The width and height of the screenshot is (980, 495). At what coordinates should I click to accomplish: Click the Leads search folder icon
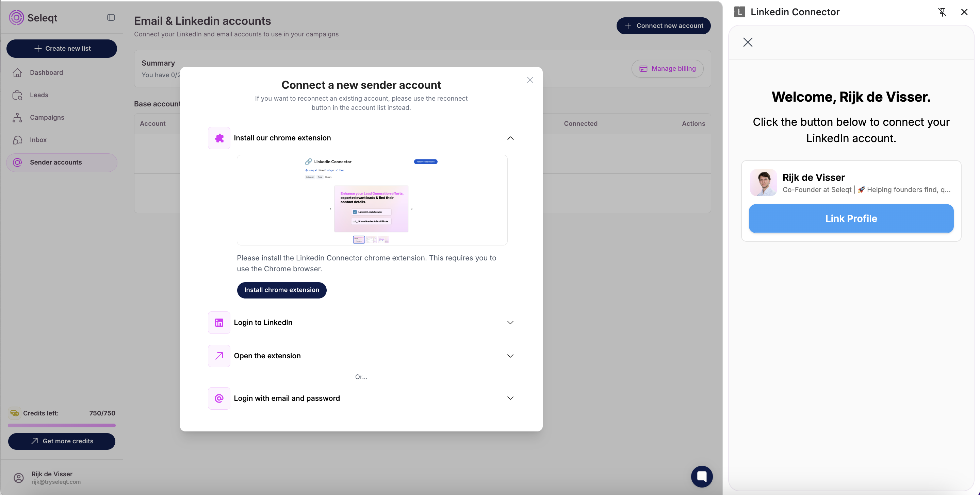pyautogui.click(x=17, y=95)
